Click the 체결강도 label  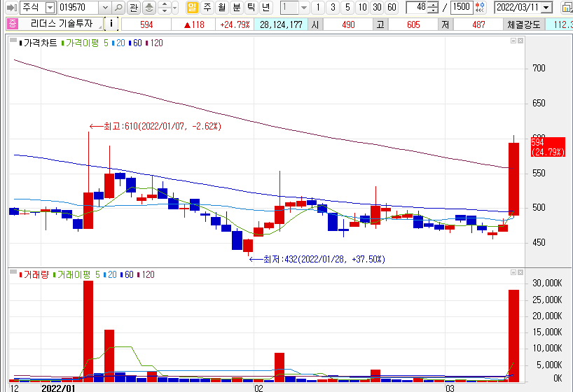point(524,24)
